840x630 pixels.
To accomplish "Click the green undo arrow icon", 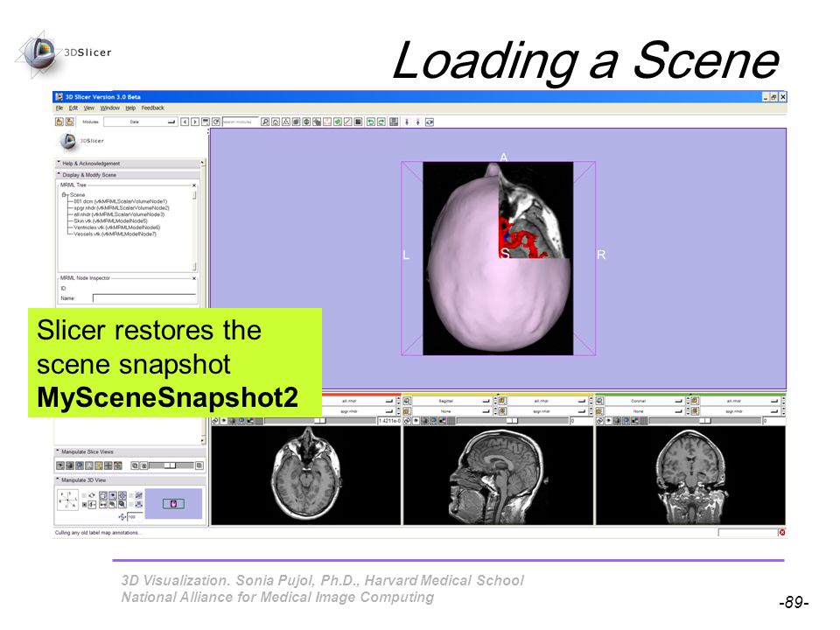I will point(370,122).
